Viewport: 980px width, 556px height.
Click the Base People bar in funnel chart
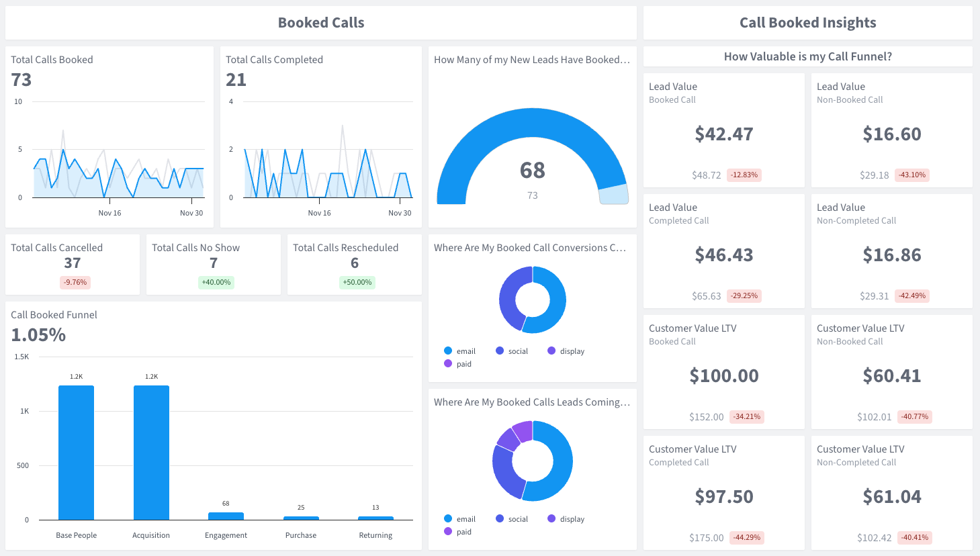(76, 453)
